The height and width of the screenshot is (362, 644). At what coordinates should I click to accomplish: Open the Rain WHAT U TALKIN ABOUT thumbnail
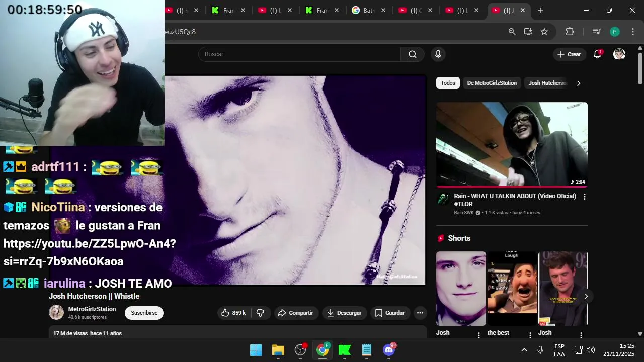tap(512, 145)
